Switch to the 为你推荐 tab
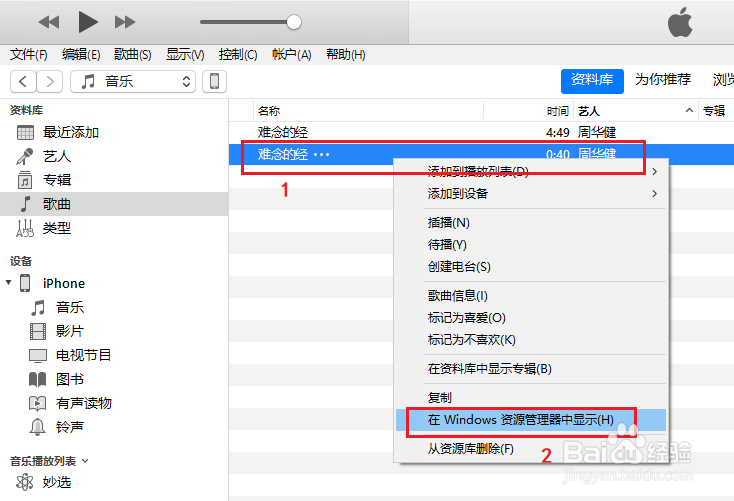The width and height of the screenshot is (734, 501). (663, 80)
